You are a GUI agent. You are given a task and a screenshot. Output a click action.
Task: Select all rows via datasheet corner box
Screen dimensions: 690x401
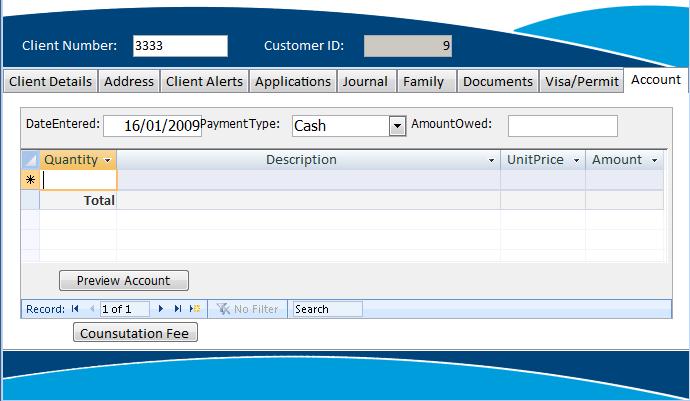point(30,160)
